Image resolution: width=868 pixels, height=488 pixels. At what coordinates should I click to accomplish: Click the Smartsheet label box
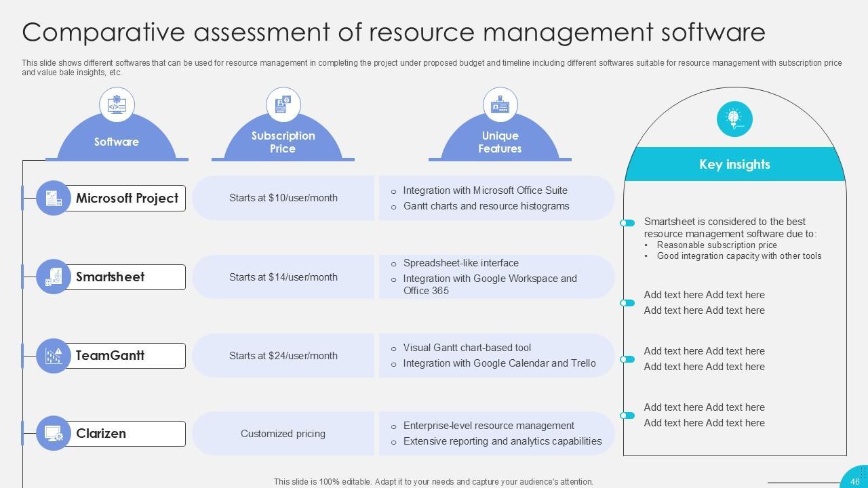click(127, 277)
